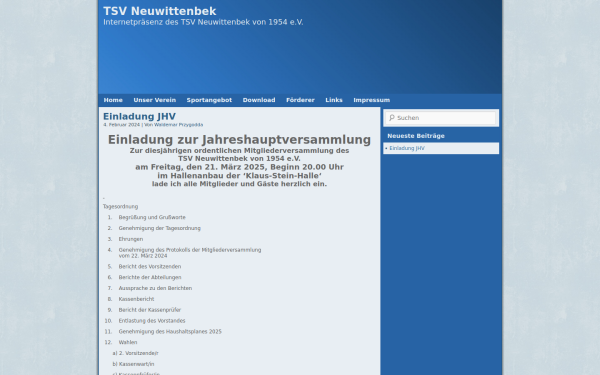Open the Impressum page
The width and height of the screenshot is (600, 375).
(372, 100)
